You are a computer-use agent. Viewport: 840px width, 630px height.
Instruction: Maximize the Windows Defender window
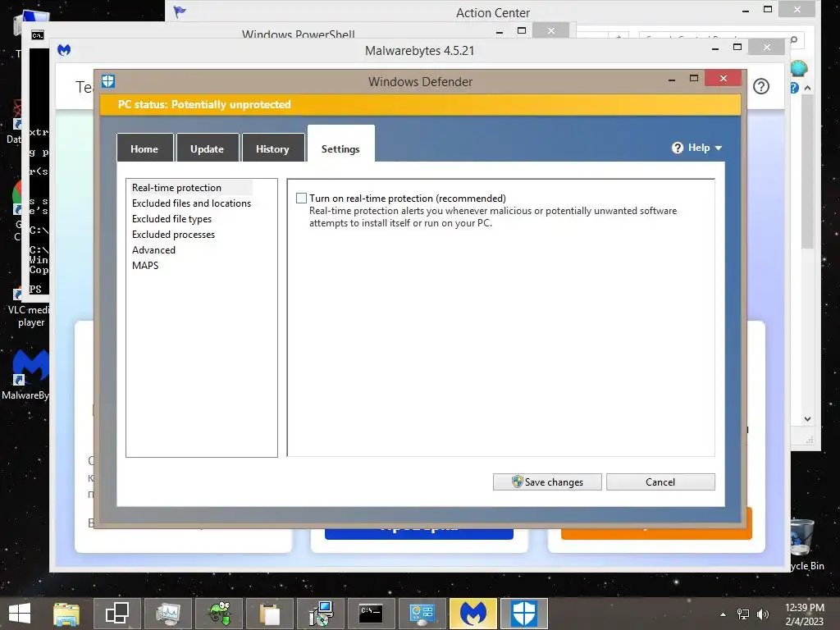click(x=694, y=79)
